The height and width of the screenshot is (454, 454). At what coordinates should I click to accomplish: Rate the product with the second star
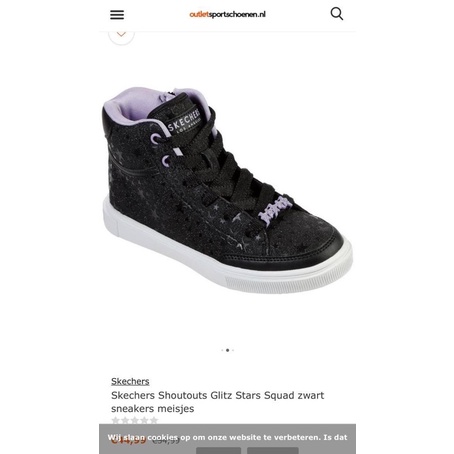[125, 421]
